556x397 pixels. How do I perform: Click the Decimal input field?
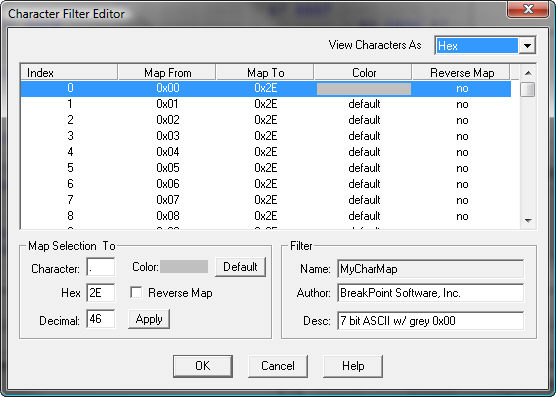coord(101,319)
